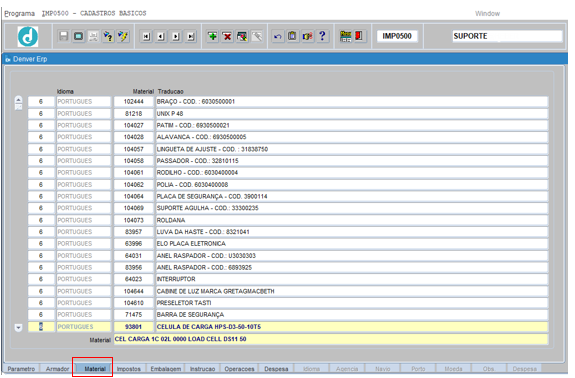The image size is (575, 378).
Task: Select 'PRESELETOR TASTI' translation field
Action: click(x=352, y=303)
